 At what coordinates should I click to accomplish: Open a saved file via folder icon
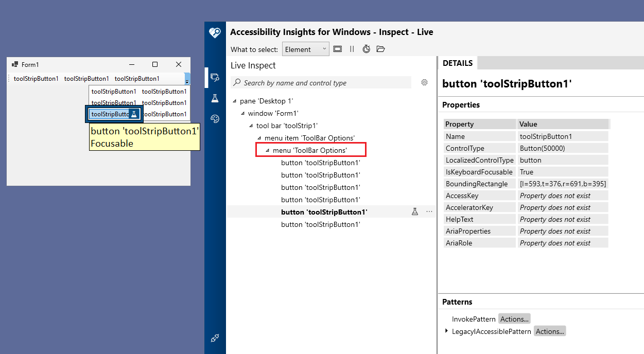[x=380, y=49]
